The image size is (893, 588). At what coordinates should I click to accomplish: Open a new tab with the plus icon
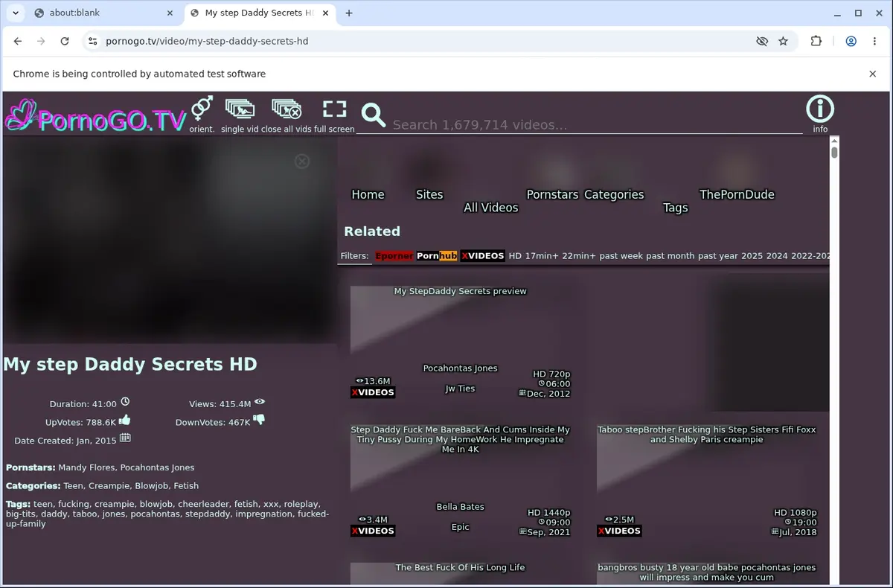click(349, 13)
